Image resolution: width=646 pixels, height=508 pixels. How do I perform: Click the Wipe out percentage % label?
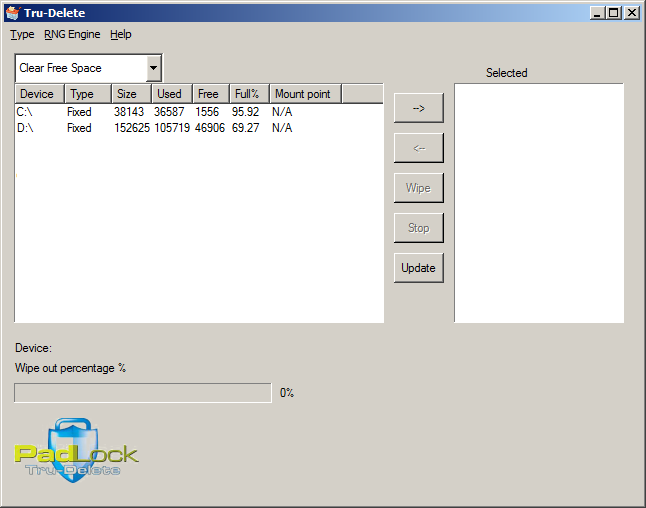70,368
